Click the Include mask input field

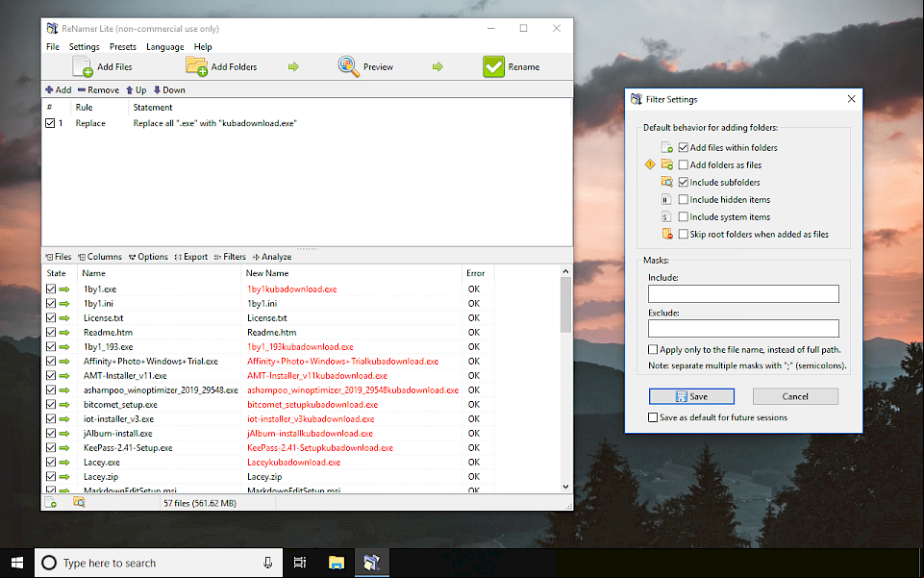coord(743,293)
